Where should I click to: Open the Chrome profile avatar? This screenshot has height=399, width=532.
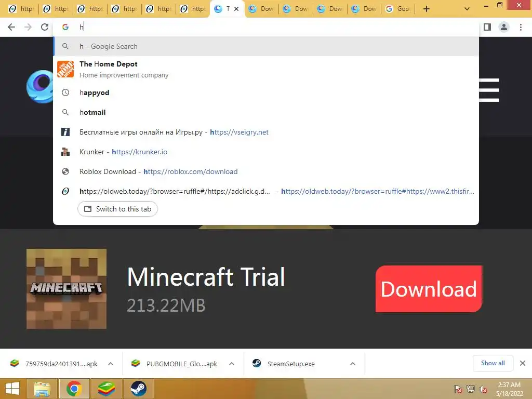[x=504, y=27]
